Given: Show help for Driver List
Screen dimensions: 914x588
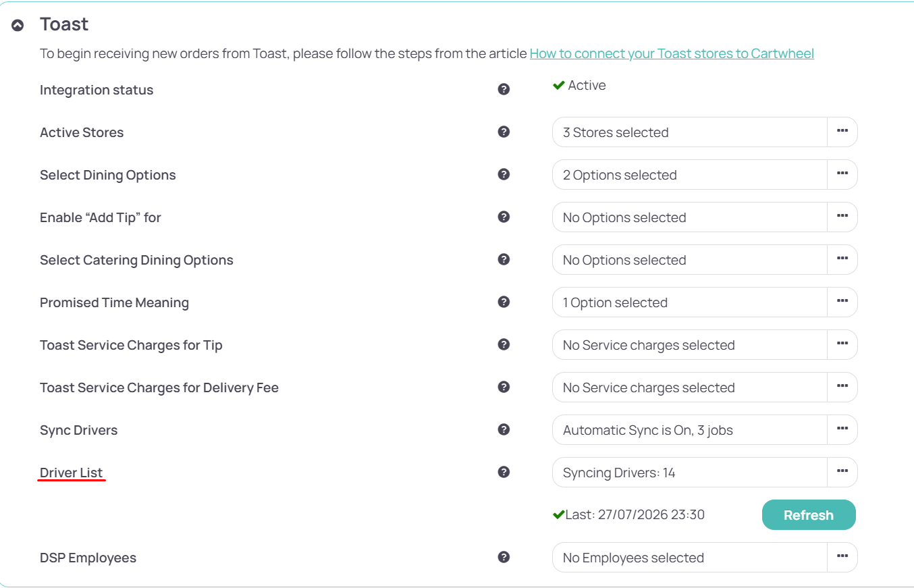Looking at the screenshot, I should click(x=504, y=472).
